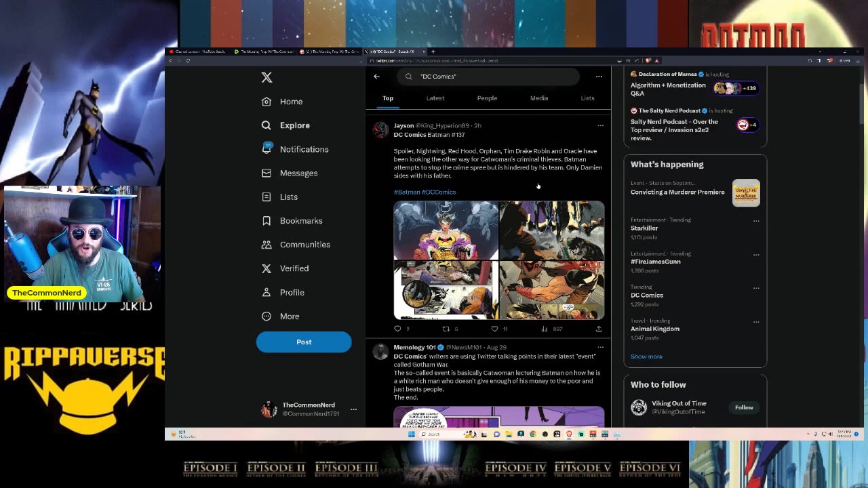This screenshot has height=488, width=868.
Task: Open Memology 101 profile avatar
Action: point(381,351)
